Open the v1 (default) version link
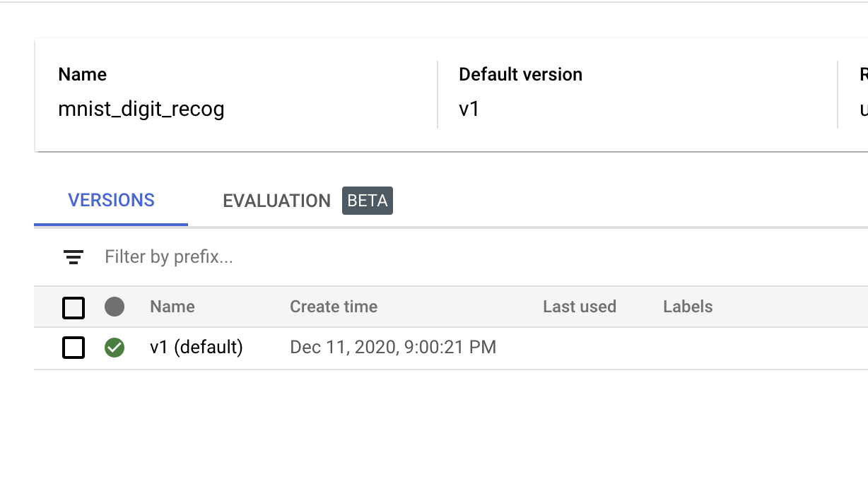868x479 pixels. coord(197,348)
